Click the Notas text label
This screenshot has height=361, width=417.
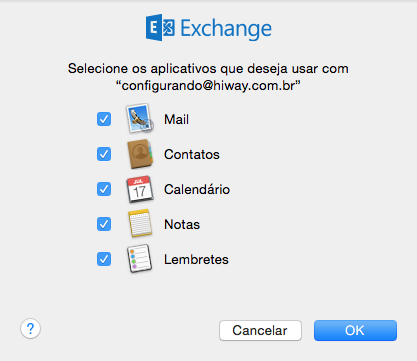[182, 224]
